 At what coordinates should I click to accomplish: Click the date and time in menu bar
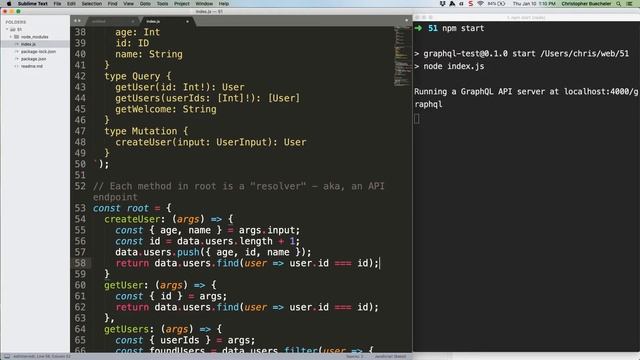(534, 4)
